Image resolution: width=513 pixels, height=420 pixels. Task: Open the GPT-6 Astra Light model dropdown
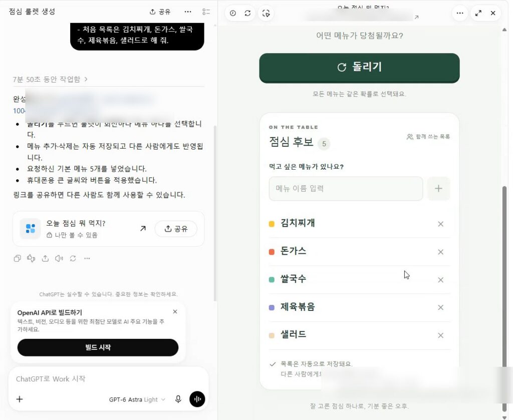tap(137, 399)
